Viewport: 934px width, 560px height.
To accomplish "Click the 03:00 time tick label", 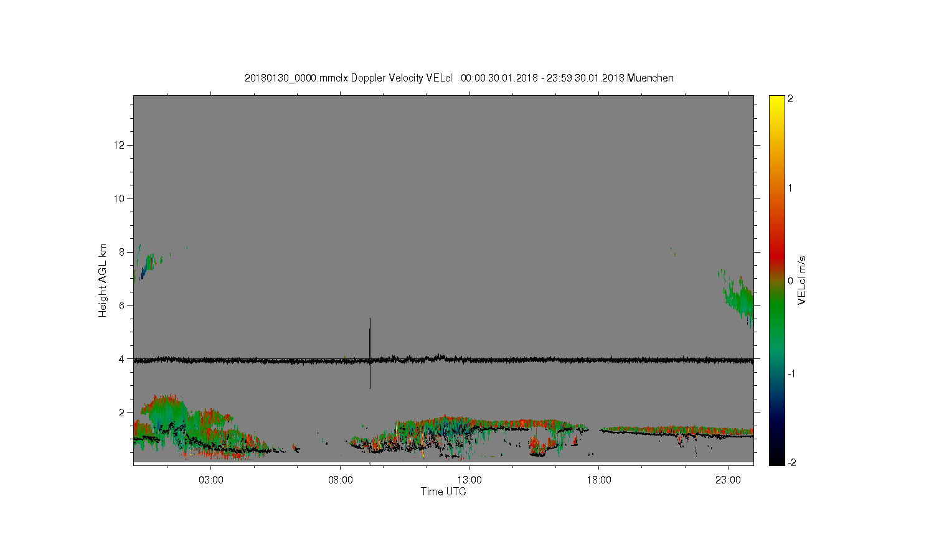I will [x=211, y=480].
